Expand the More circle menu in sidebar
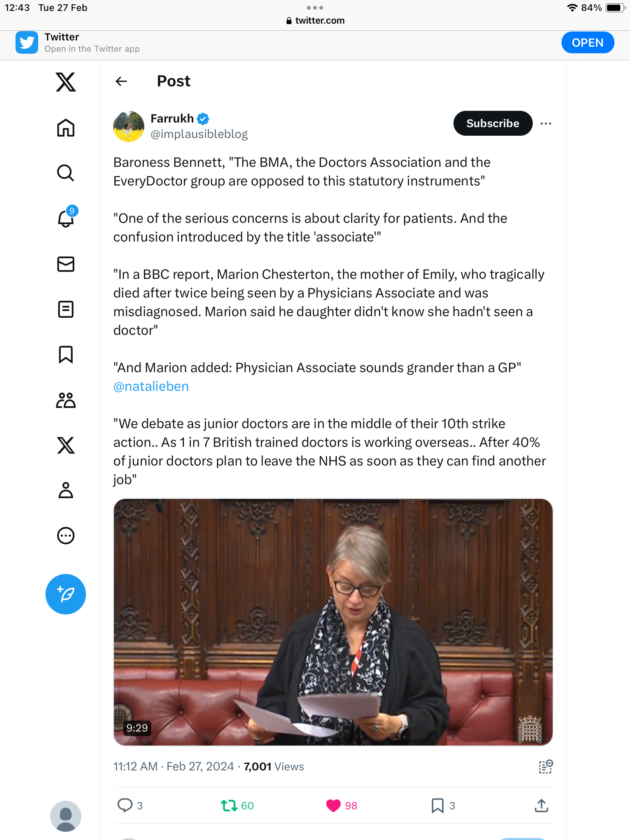 (66, 535)
